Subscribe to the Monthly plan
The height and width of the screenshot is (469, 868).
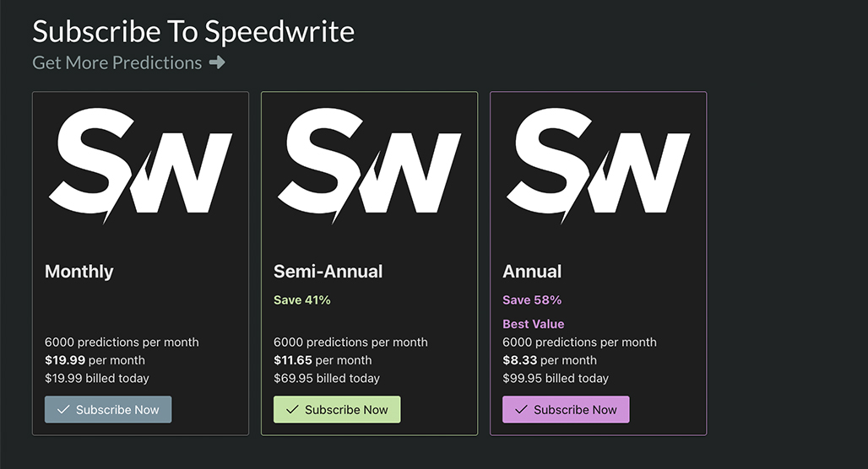coord(108,409)
